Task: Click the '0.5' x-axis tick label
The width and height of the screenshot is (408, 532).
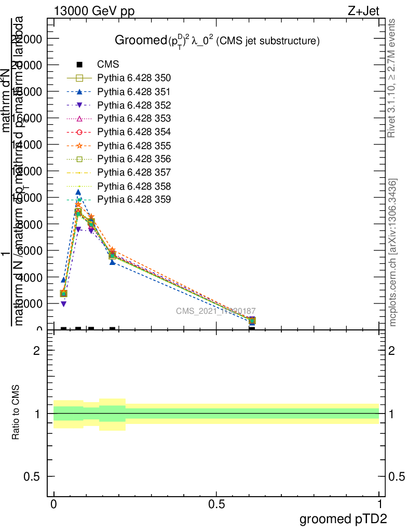Action: [x=216, y=504]
